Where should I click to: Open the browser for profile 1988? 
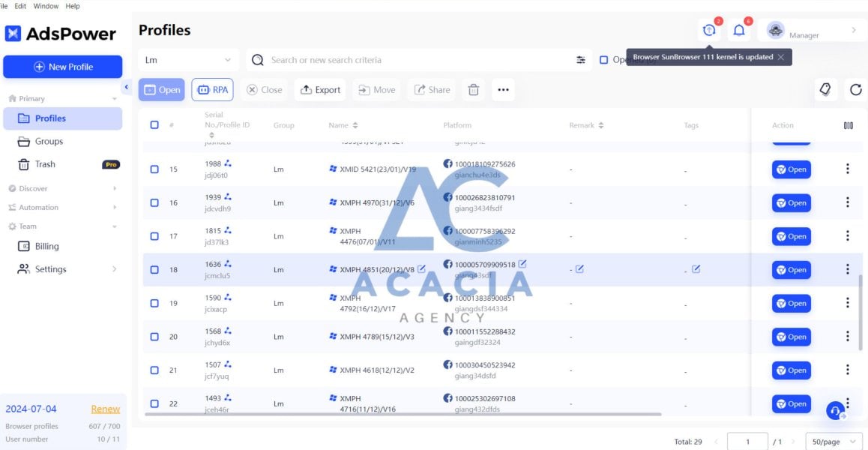coord(791,169)
